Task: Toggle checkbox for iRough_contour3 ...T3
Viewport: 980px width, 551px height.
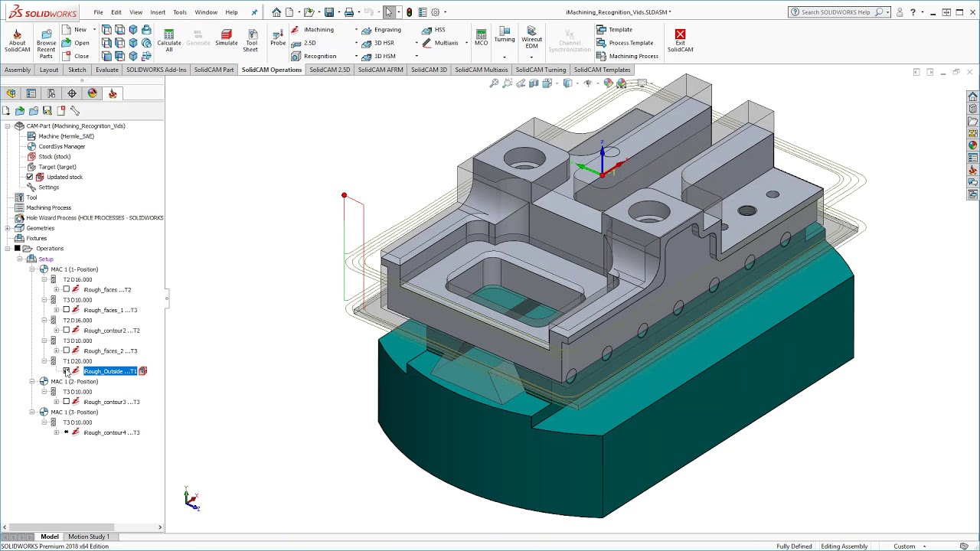Action: [x=66, y=402]
